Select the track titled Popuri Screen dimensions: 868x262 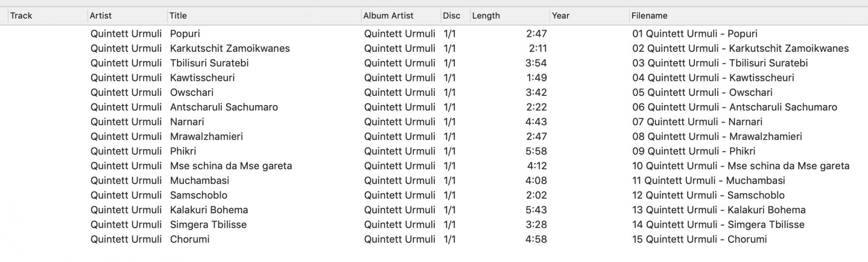tap(185, 34)
